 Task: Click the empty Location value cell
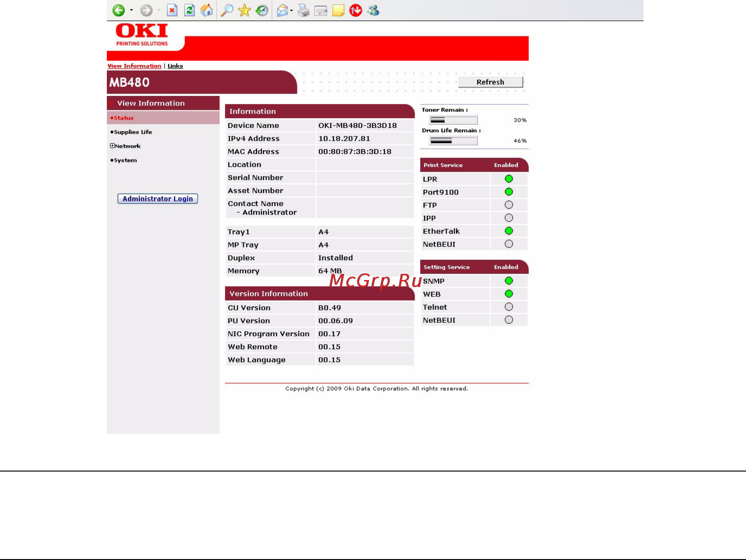point(365,165)
